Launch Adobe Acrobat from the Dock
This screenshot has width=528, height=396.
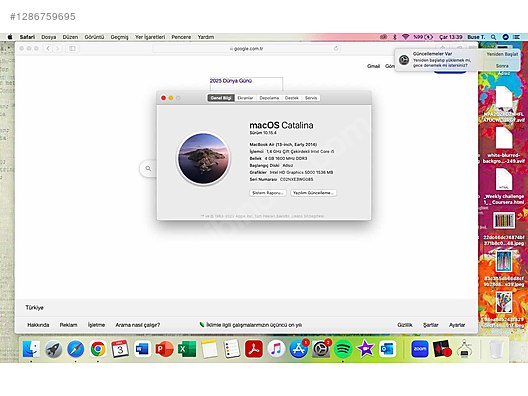click(x=254, y=349)
